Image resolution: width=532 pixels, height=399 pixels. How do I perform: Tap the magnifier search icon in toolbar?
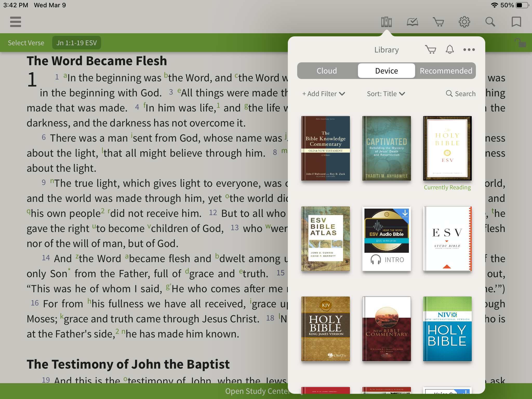[x=490, y=22]
